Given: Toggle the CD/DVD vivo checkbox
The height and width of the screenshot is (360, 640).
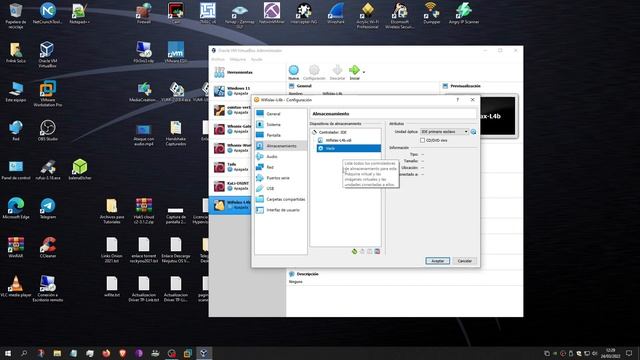Looking at the screenshot, I should click(x=422, y=140).
